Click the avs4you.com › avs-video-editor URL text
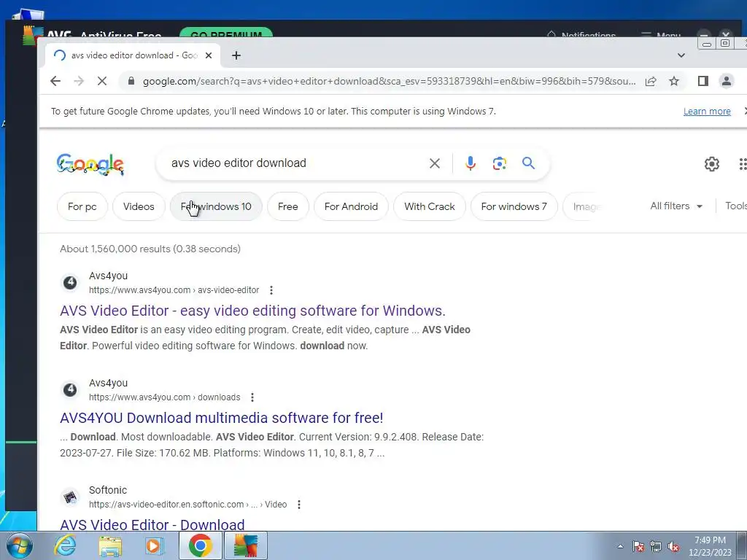747x560 pixels. click(x=174, y=290)
